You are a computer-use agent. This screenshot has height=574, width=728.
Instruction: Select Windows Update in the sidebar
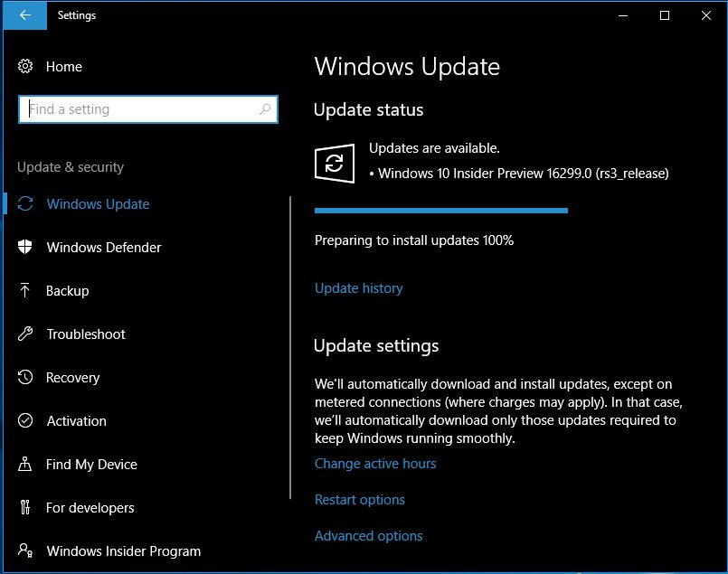pyautogui.click(x=98, y=204)
